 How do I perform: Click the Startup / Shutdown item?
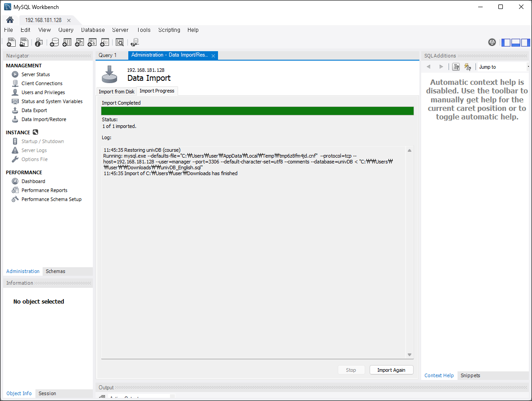coord(43,141)
